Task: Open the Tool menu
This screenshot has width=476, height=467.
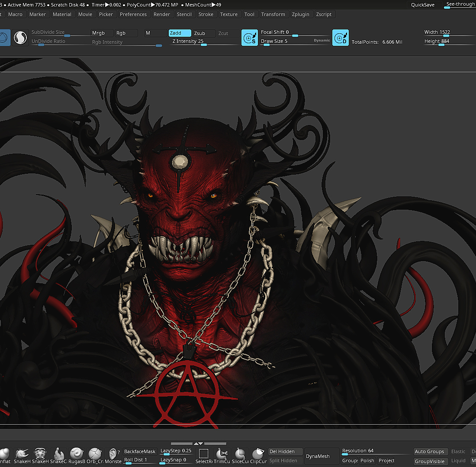Action: pyautogui.click(x=249, y=14)
